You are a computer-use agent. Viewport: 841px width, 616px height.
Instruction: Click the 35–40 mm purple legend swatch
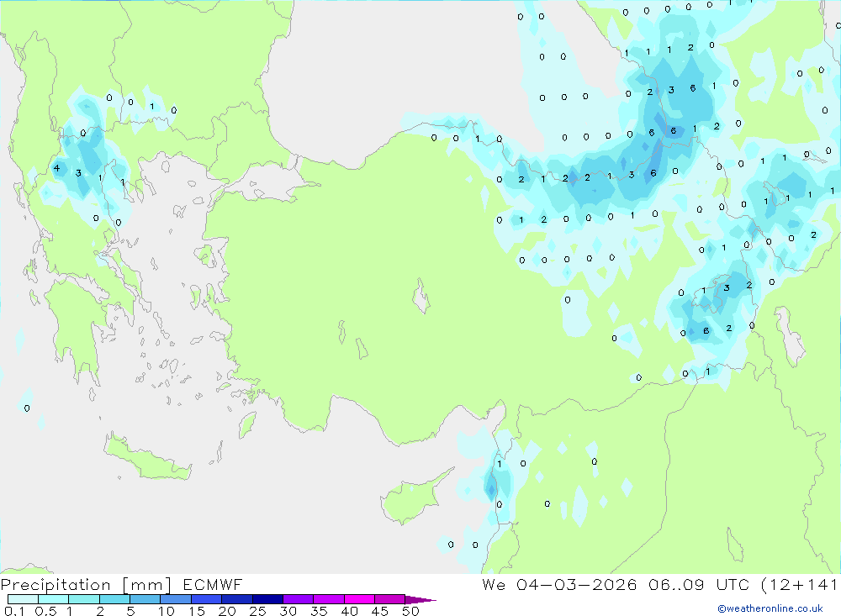[329, 599]
